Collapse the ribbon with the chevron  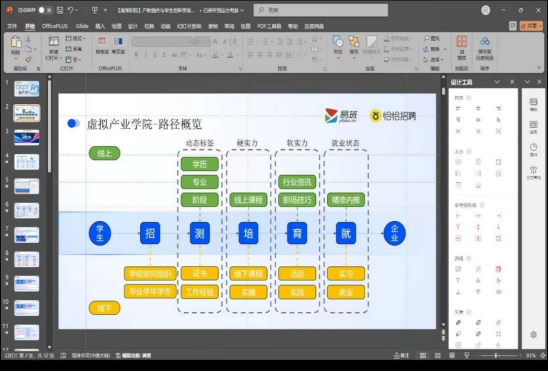(x=539, y=67)
